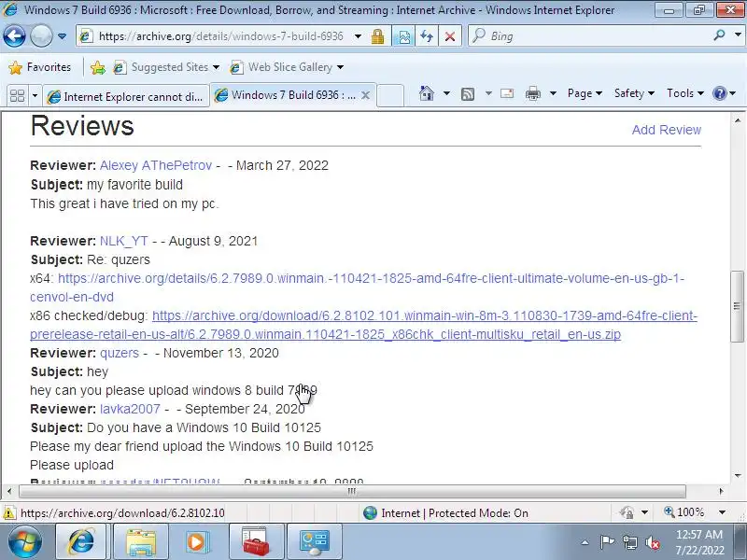Expand the Print options dropdown

(553, 93)
